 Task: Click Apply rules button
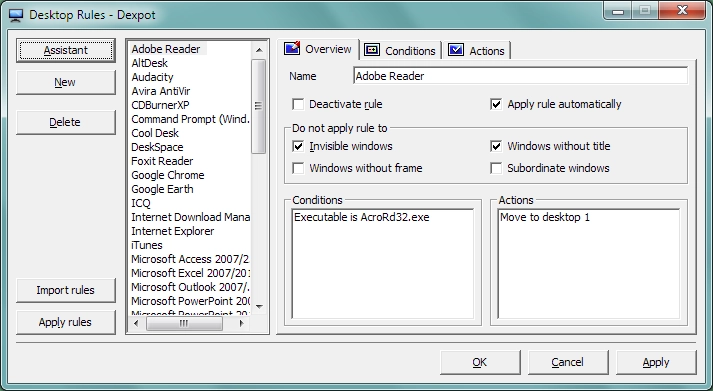[66, 322]
